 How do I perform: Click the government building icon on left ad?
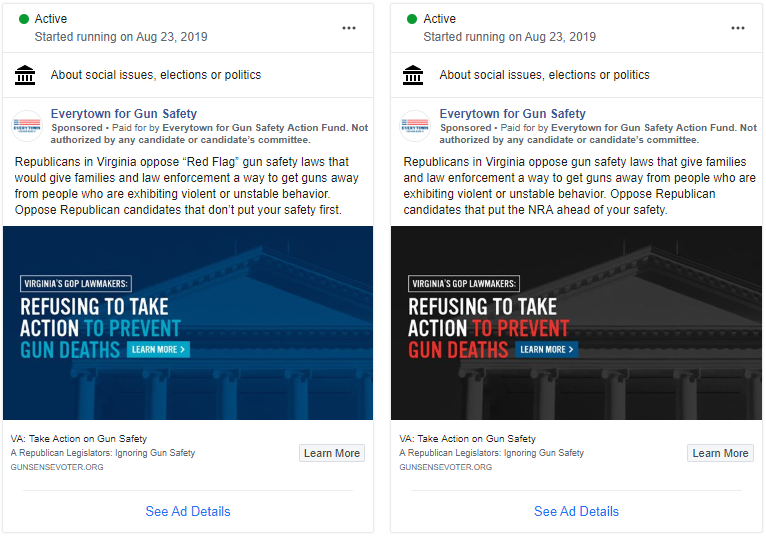[x=25, y=75]
